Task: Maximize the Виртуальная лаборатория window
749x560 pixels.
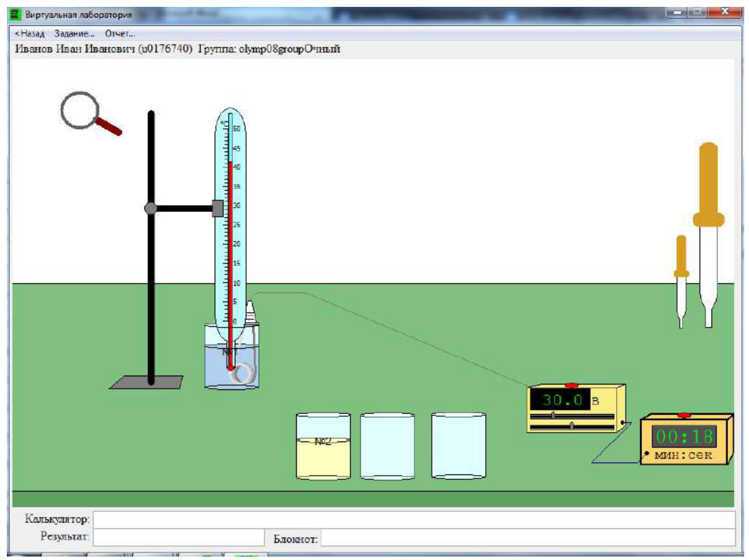Action: pyautogui.click(x=698, y=12)
